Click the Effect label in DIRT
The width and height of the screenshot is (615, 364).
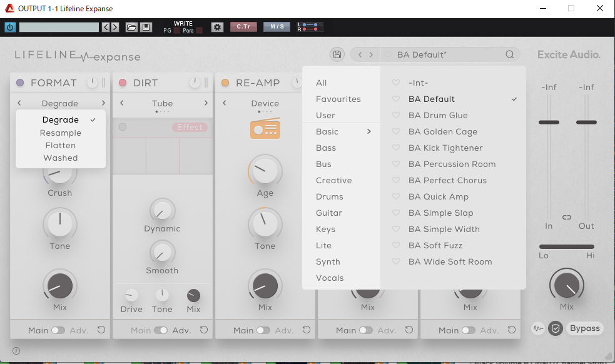point(190,127)
